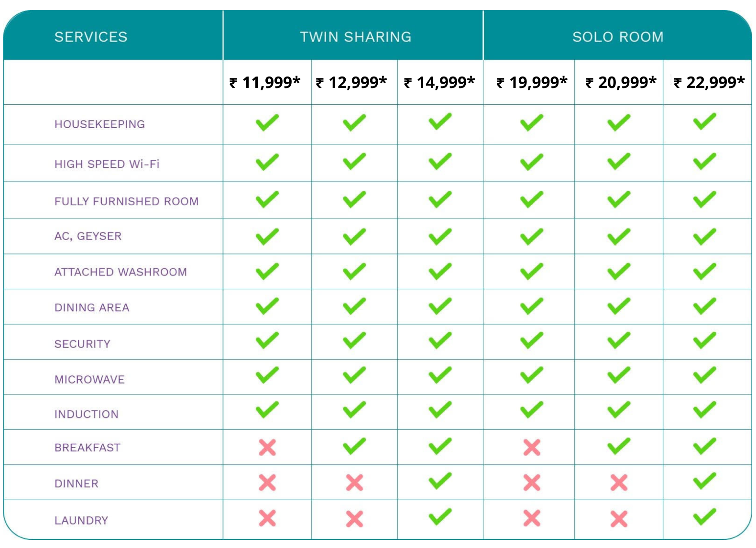Click the red cross for Breakfast under ₹ 19,999
Viewport: 756px width, 548px height.
coord(532,448)
